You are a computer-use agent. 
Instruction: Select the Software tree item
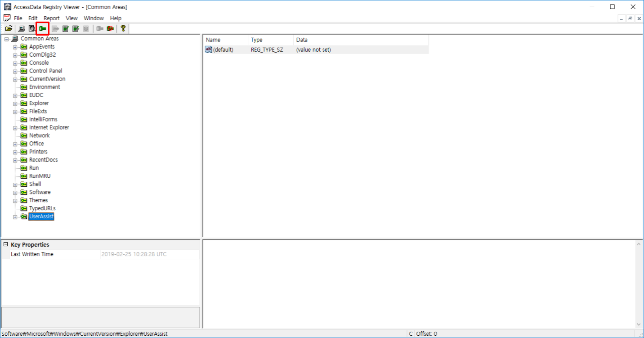[x=40, y=193]
